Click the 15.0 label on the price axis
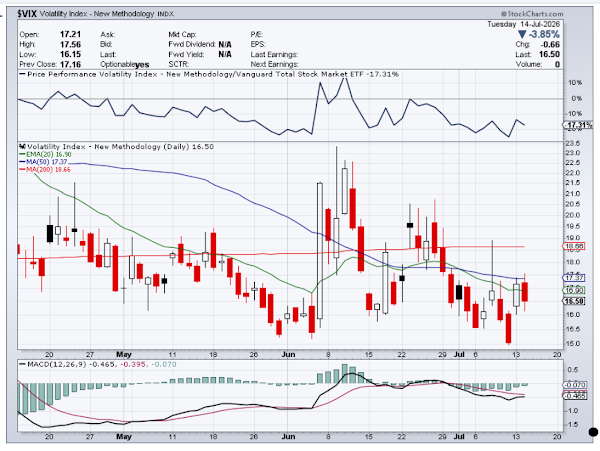The width and height of the screenshot is (600, 451). point(572,344)
